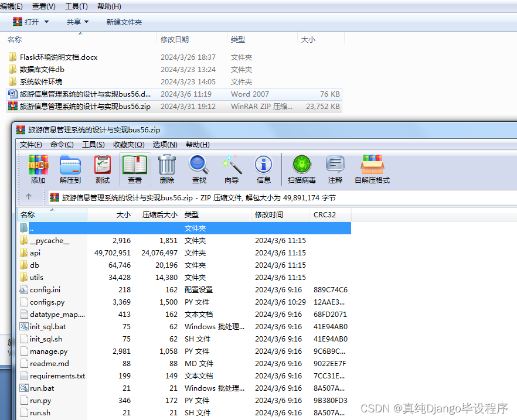Screen dimensions: 517x420
Task: Sort archive list by 压缩后大小 column
Action: point(157,215)
